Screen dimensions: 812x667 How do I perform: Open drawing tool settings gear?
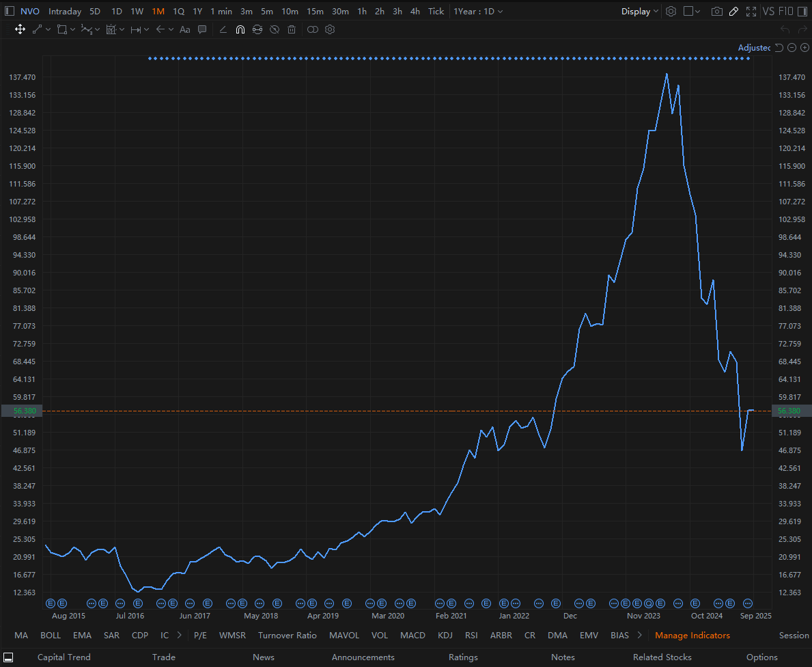coord(330,29)
